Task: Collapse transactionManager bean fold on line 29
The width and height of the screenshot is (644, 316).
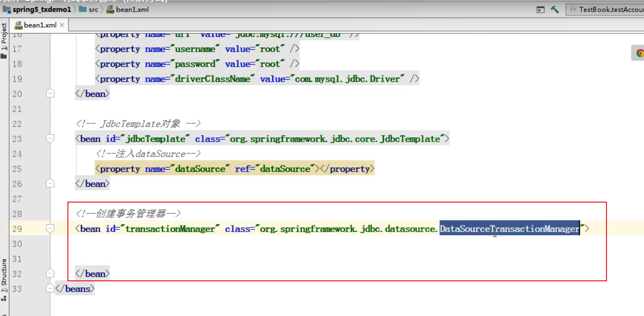Action: (50, 229)
